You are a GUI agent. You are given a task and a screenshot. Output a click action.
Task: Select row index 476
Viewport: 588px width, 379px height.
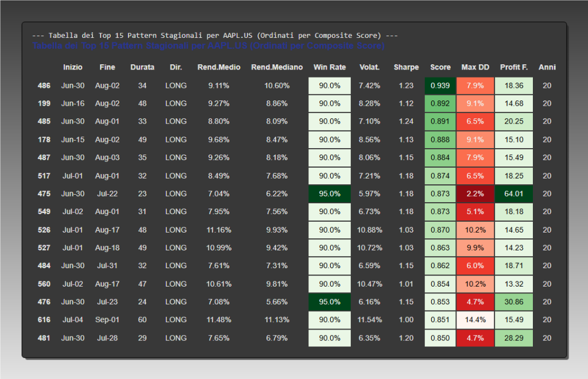click(44, 302)
